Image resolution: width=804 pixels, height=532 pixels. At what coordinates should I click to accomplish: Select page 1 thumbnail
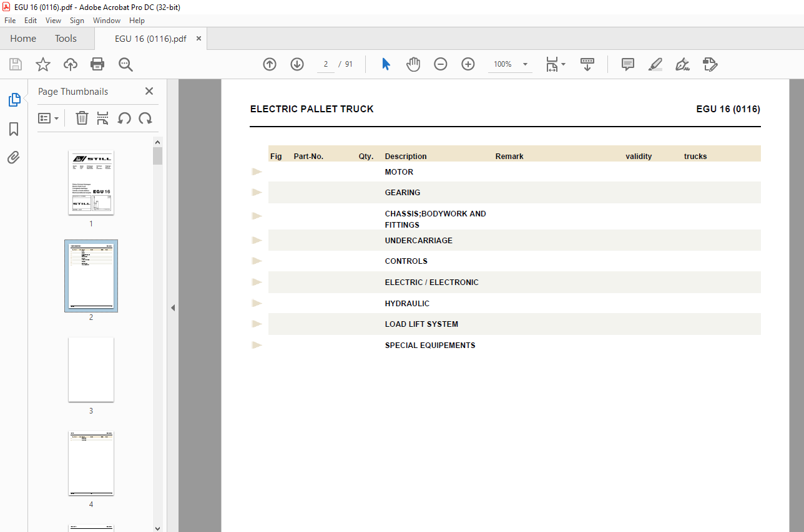91,183
